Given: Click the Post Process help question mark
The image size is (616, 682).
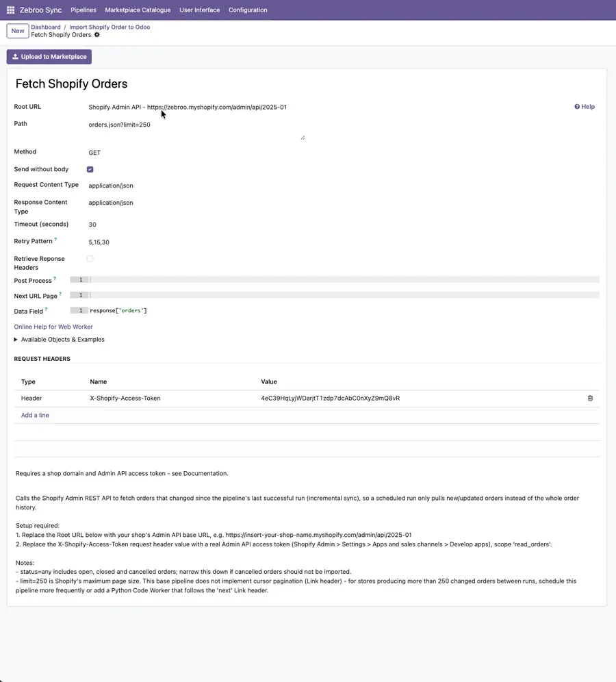Looking at the screenshot, I should pos(55,279).
